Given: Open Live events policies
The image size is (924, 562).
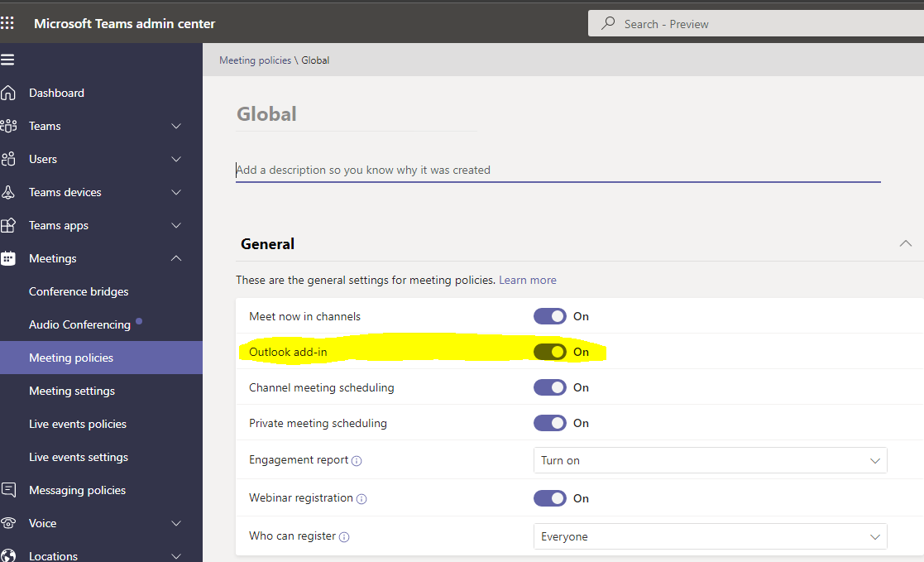Looking at the screenshot, I should 78,423.
